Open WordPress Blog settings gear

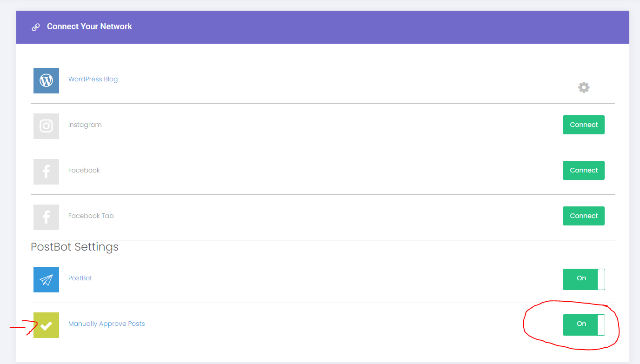click(584, 87)
